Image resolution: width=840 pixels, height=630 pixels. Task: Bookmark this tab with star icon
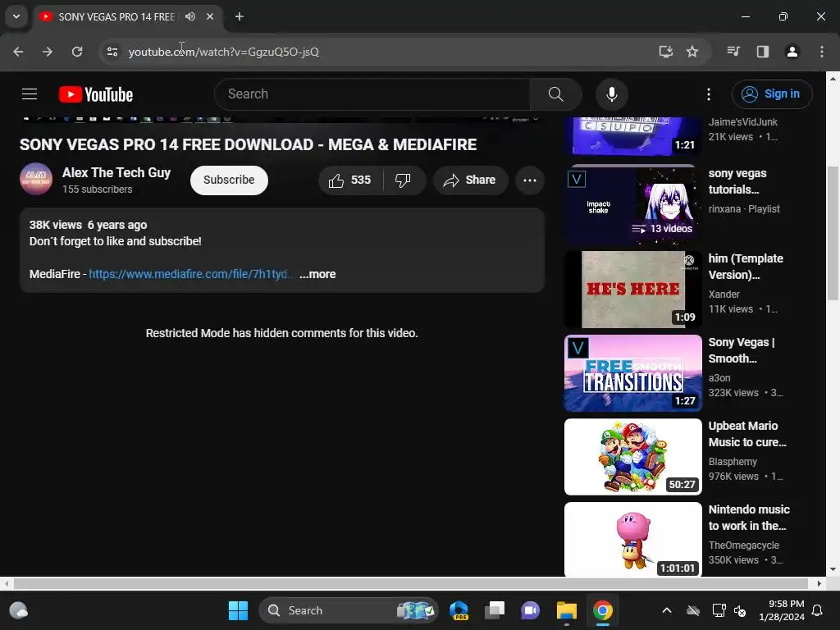point(692,52)
